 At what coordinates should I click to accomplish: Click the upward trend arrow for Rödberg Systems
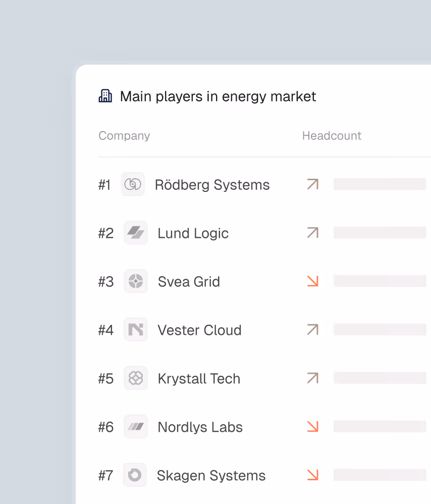click(x=313, y=184)
